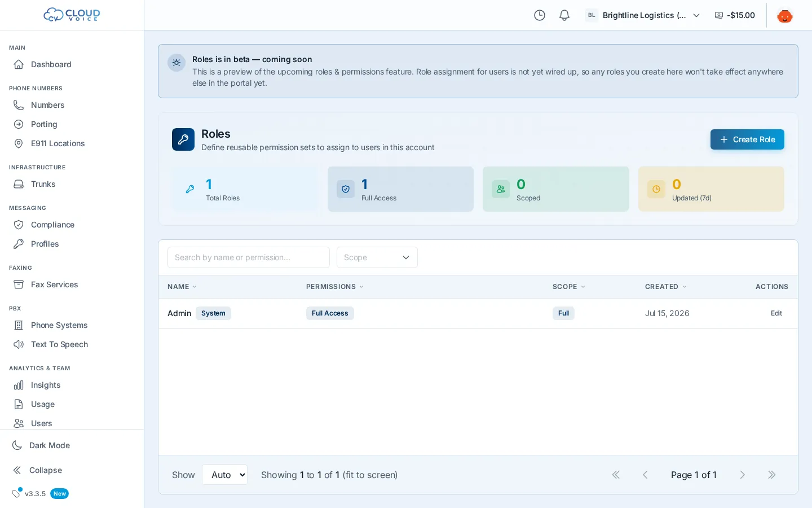Click the Numbers phone icon

19,105
